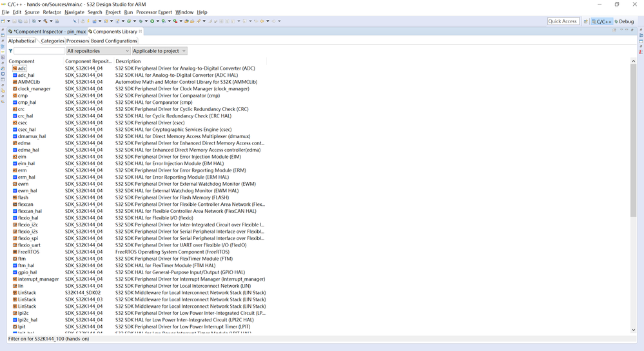This screenshot has width=644, height=351.
Task: Select the C/C++ perspective button
Action: (601, 21)
